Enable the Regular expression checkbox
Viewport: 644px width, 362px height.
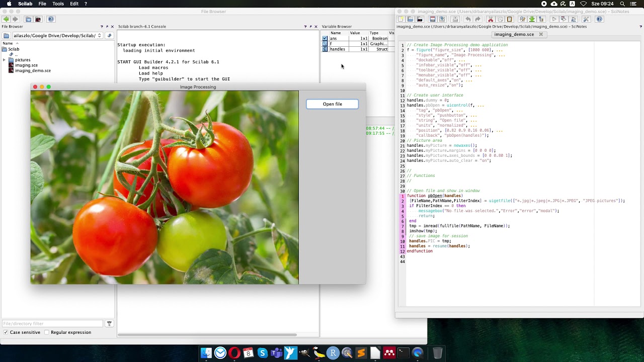[x=47, y=332]
